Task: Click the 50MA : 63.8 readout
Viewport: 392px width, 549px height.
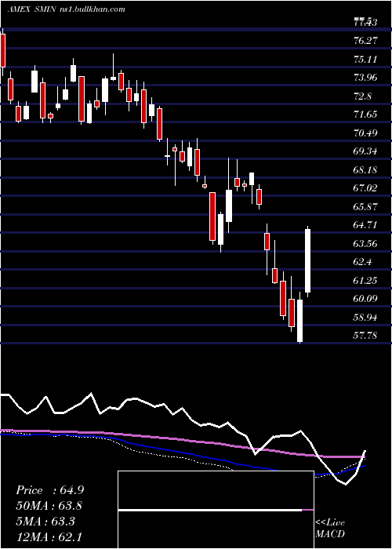Action: click(x=49, y=506)
